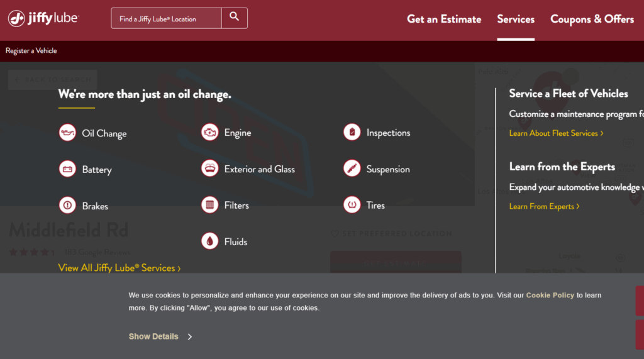The height and width of the screenshot is (359, 644).
Task: Open Learn From Experts link
Action: click(544, 206)
